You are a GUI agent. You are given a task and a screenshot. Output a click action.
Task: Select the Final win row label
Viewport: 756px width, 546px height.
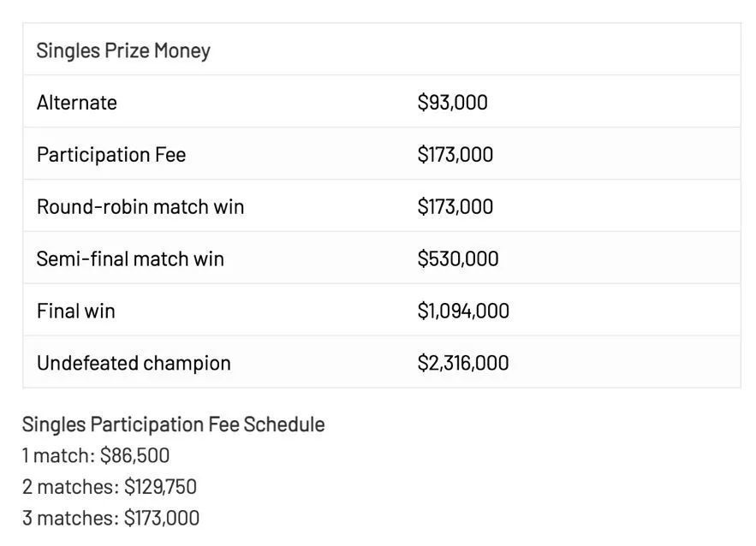(75, 312)
